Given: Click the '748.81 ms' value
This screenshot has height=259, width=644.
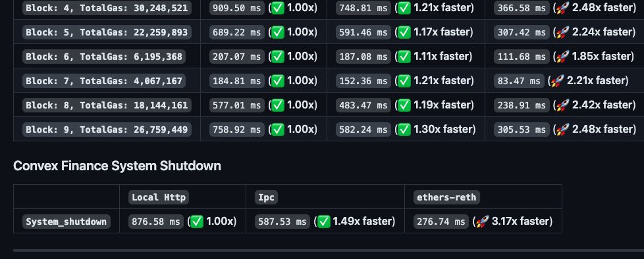Looking at the screenshot, I should click(363, 8).
